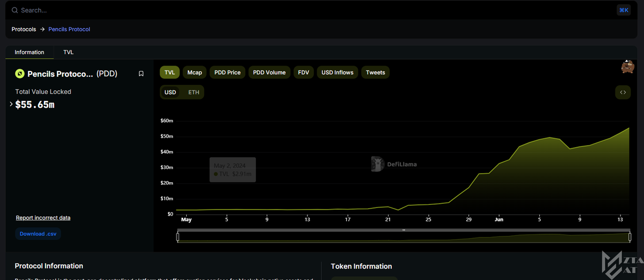The width and height of the screenshot is (644, 280).
Task: Click the $30m axis label
Action: [166, 168]
